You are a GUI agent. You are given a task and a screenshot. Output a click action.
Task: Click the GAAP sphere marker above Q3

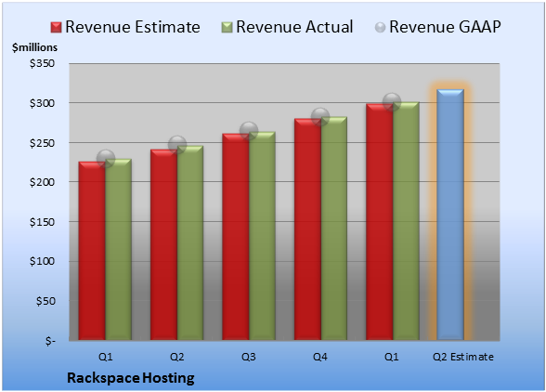coord(249,131)
